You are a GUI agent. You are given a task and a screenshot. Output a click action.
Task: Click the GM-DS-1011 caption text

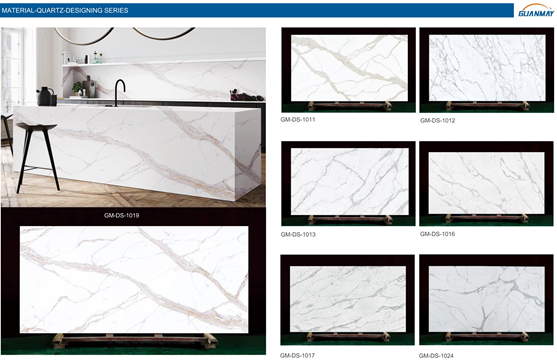pyautogui.click(x=298, y=119)
